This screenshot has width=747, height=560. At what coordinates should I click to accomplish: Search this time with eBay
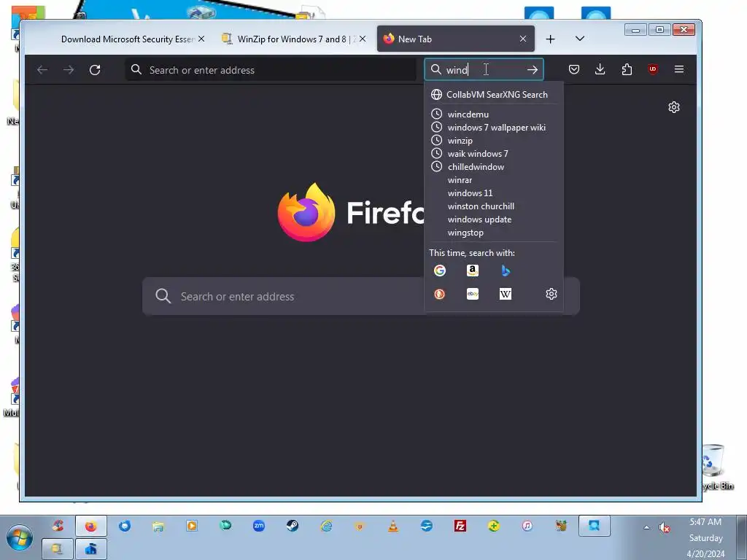(473, 294)
